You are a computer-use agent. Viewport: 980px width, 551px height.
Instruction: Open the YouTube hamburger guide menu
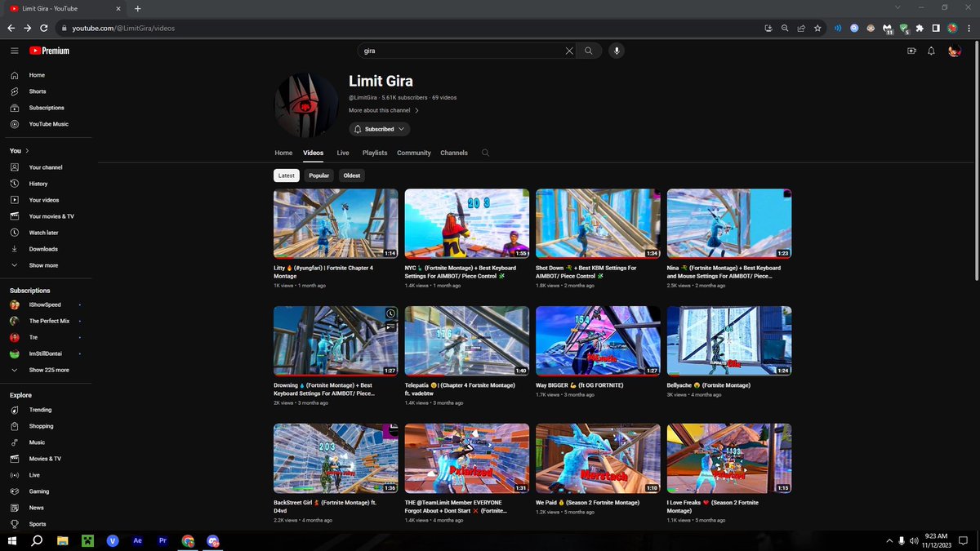click(x=14, y=51)
